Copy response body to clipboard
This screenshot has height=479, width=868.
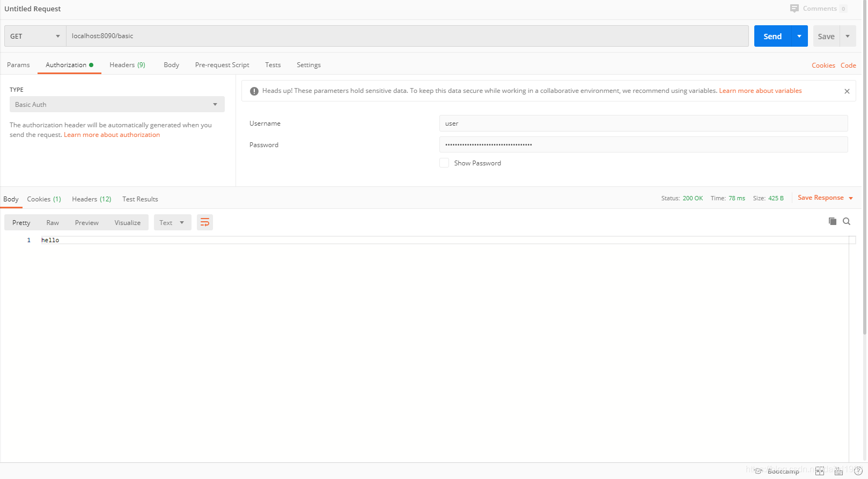[833, 221]
